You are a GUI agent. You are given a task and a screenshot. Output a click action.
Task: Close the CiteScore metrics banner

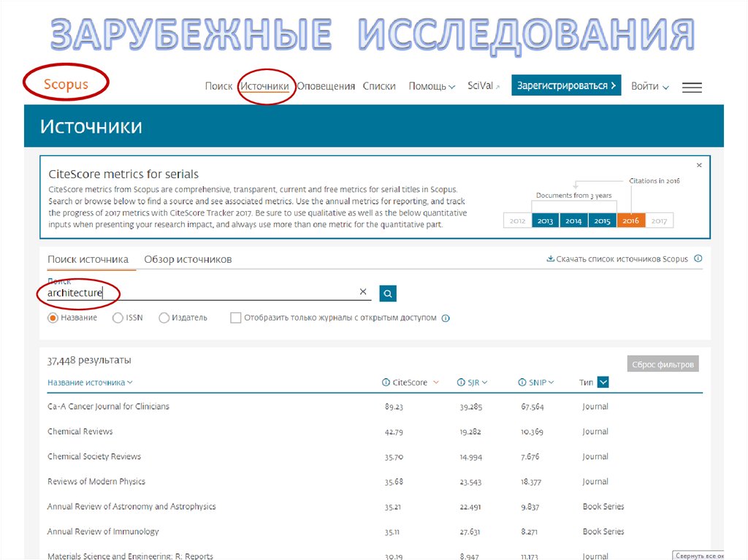pos(699,165)
